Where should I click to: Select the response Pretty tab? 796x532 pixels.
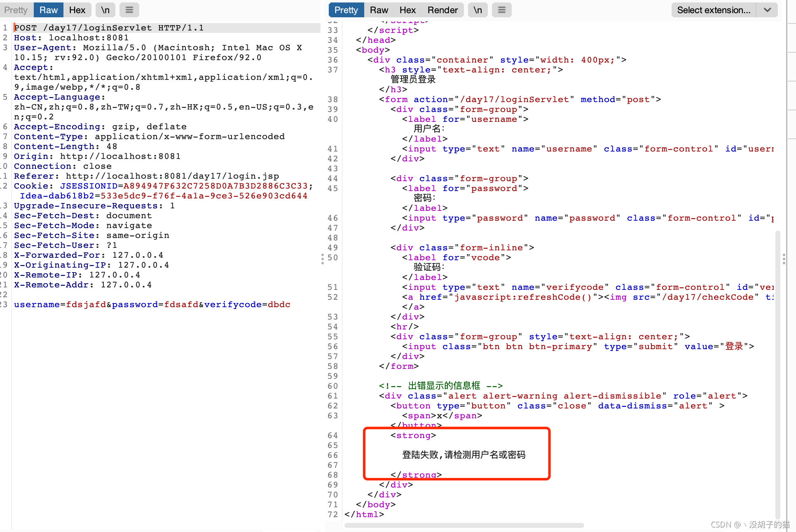click(346, 10)
